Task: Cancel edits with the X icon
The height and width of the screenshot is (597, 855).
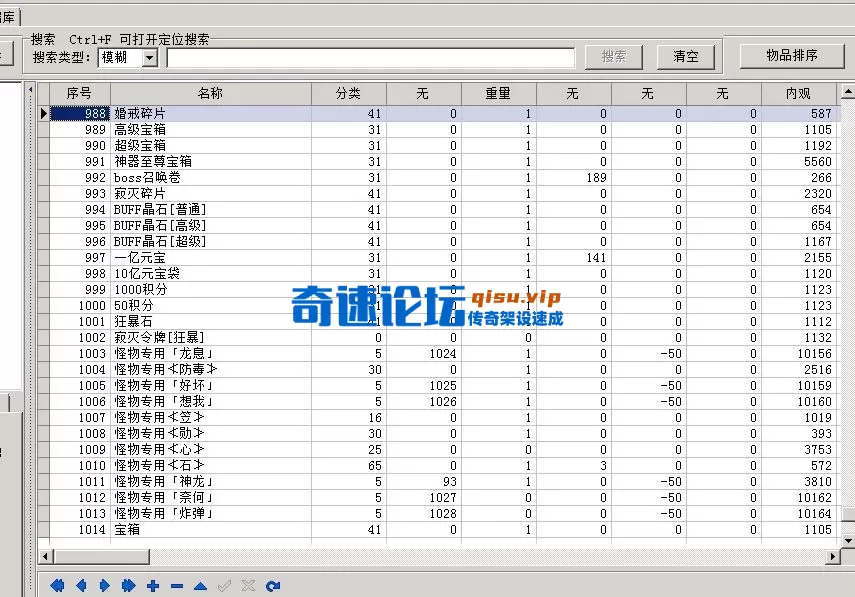Action: click(247, 585)
